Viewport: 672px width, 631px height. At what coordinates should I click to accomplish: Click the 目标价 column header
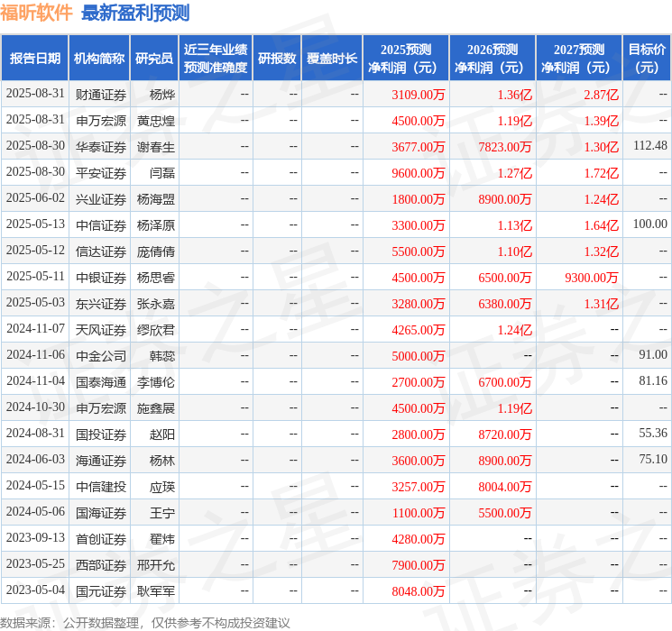pyautogui.click(x=647, y=59)
